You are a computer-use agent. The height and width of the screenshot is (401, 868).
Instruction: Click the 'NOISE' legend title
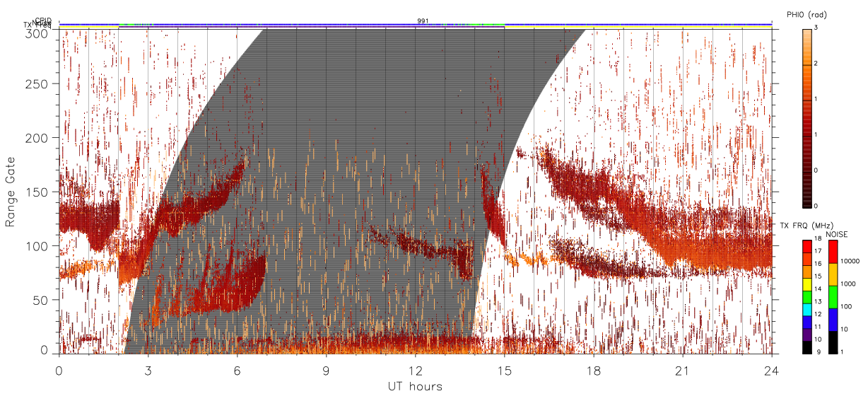(x=837, y=234)
